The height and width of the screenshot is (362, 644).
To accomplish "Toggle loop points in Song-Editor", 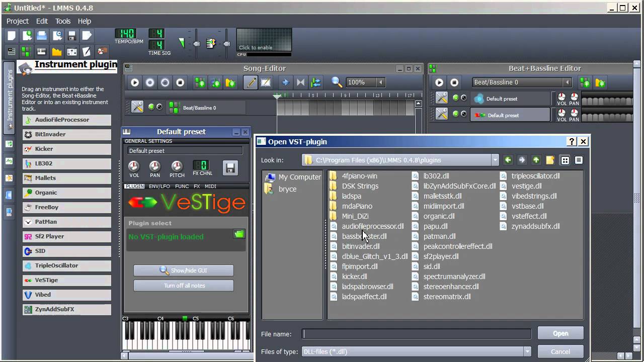I will [x=300, y=82].
